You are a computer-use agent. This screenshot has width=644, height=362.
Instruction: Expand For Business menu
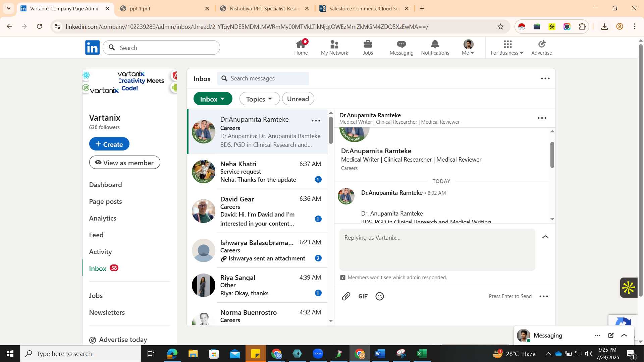pyautogui.click(x=507, y=47)
